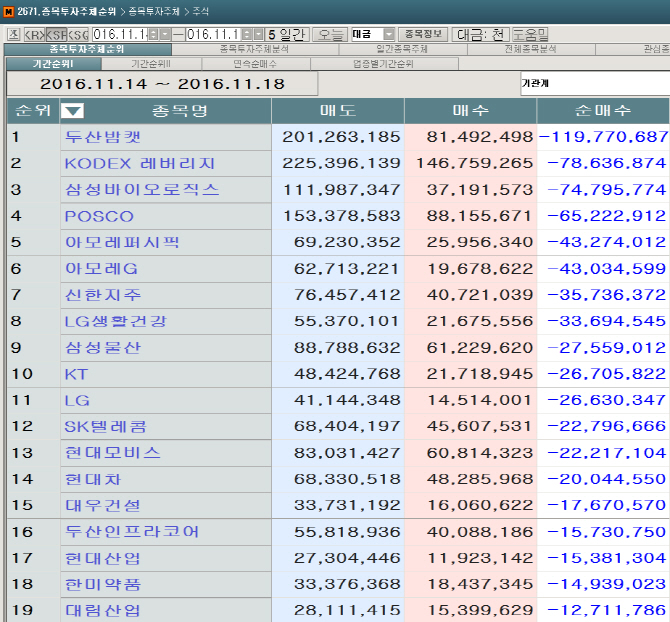The image size is (670, 622).
Task: Select sell value 201,263,185
Action: click(341, 137)
